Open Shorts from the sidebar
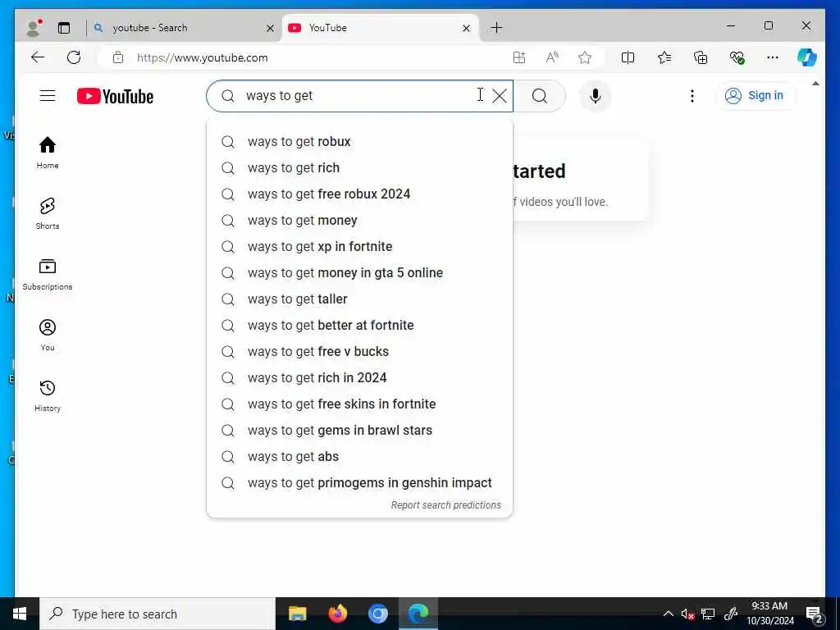840x630 pixels. [48, 213]
